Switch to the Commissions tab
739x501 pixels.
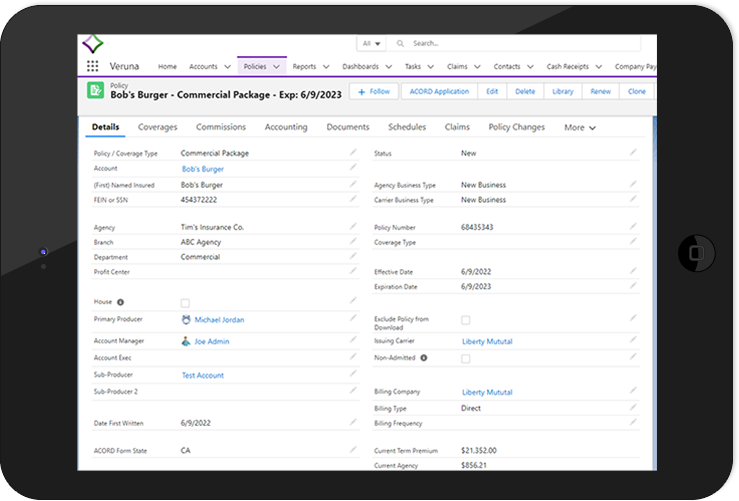[x=221, y=127]
